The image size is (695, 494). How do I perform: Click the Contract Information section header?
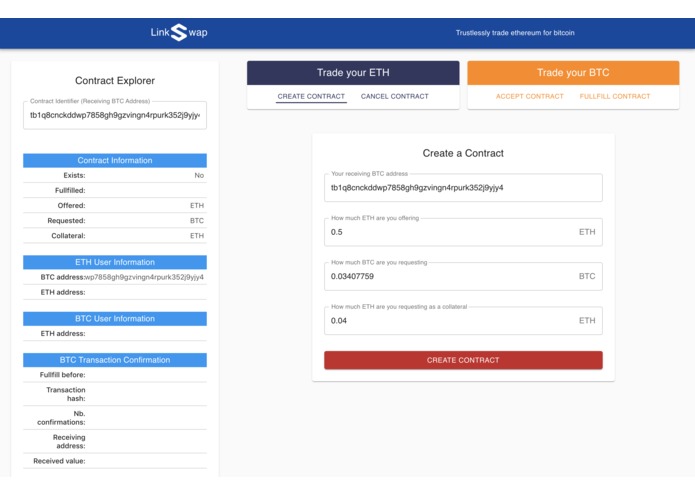(115, 160)
